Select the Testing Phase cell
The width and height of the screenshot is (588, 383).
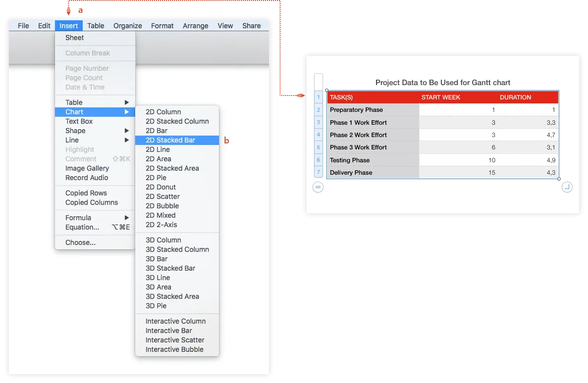pos(373,160)
